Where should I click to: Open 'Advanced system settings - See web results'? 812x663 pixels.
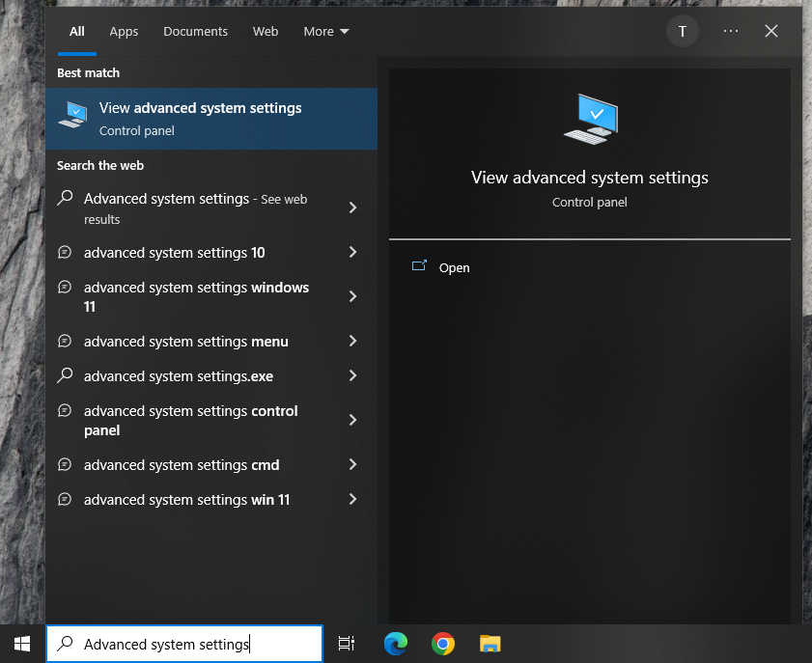pos(193,207)
